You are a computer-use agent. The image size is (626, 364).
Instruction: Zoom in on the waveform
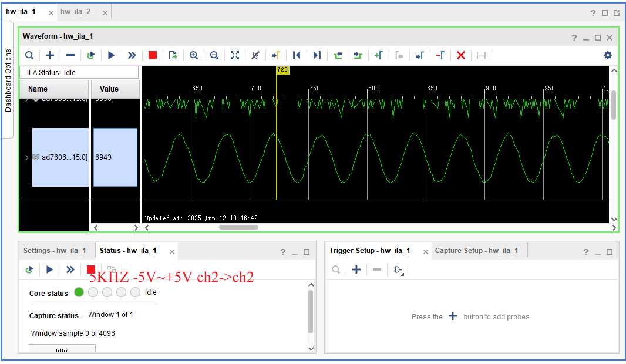pyautogui.click(x=194, y=55)
